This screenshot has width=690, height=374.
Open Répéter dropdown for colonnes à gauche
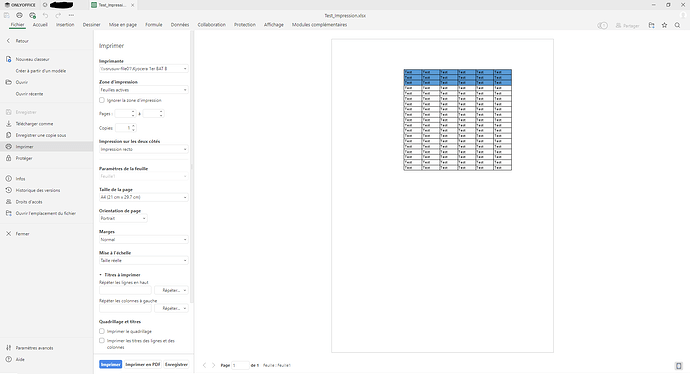[171, 308]
